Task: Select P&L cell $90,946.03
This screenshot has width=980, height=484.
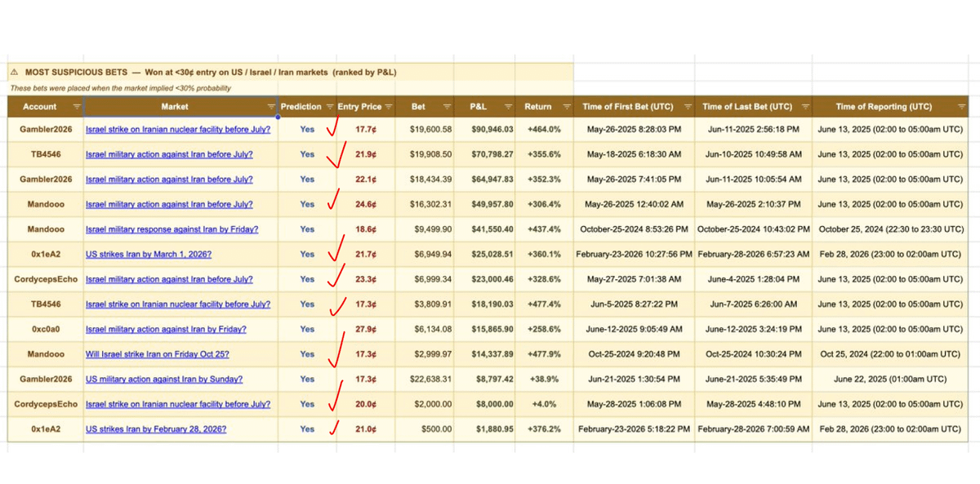Action: (x=486, y=129)
